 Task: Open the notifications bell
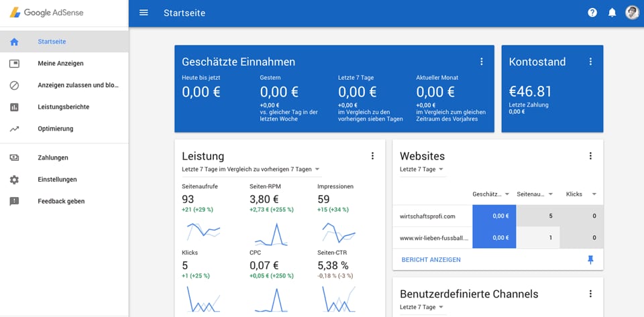pyautogui.click(x=612, y=13)
